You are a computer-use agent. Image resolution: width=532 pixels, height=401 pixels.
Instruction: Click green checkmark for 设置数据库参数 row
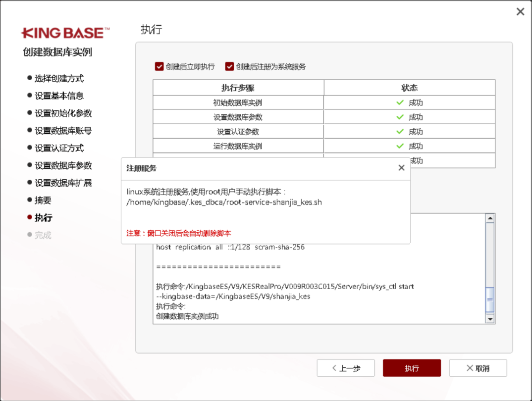click(x=400, y=117)
